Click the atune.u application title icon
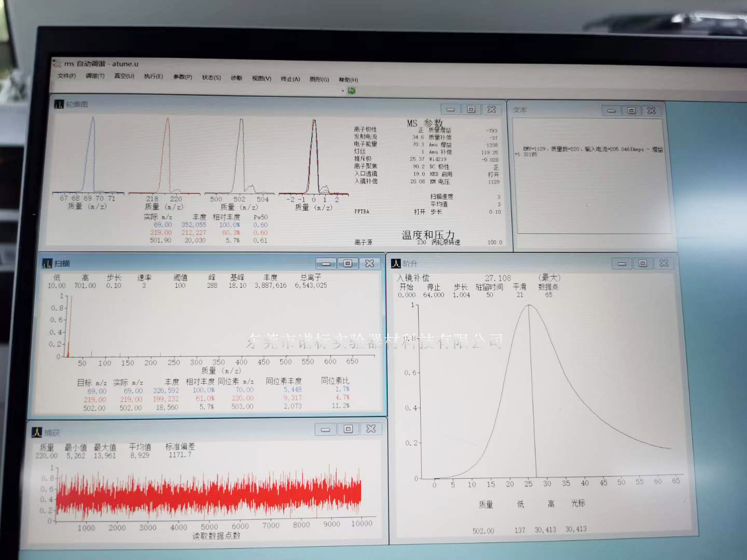Viewport: 747px width, 560px height. [x=57, y=63]
